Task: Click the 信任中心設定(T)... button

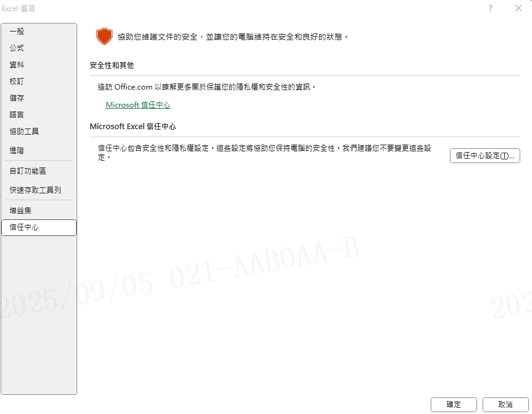Action: point(484,156)
